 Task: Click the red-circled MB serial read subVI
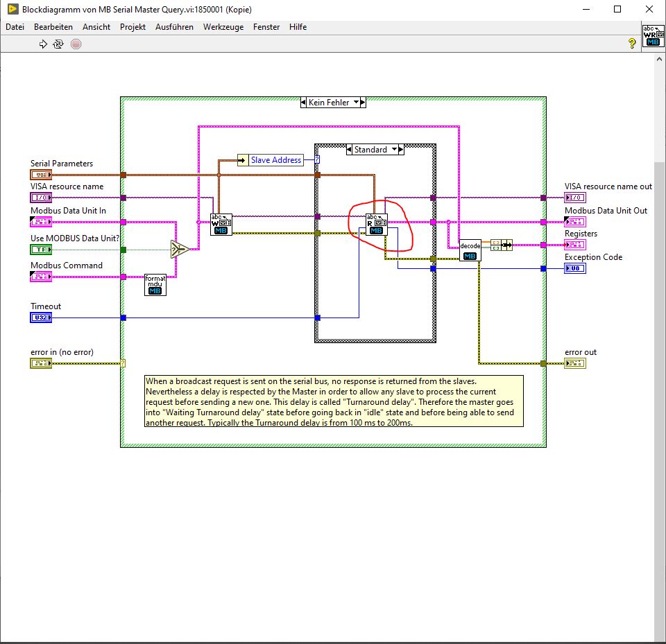click(376, 225)
